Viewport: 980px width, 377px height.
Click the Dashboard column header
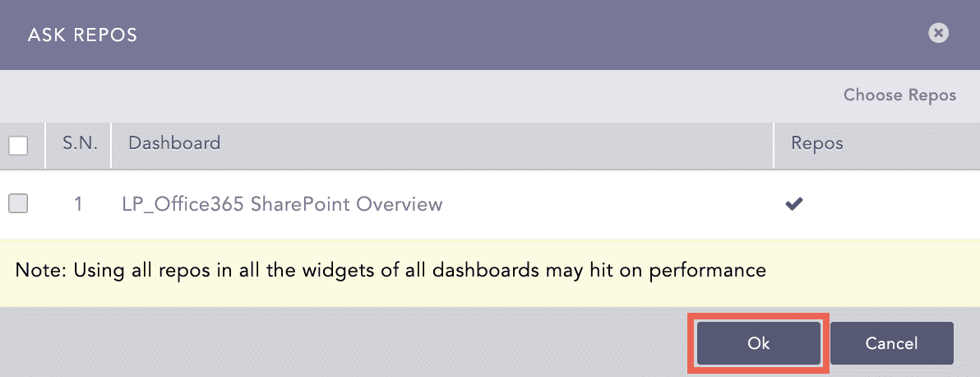click(174, 143)
